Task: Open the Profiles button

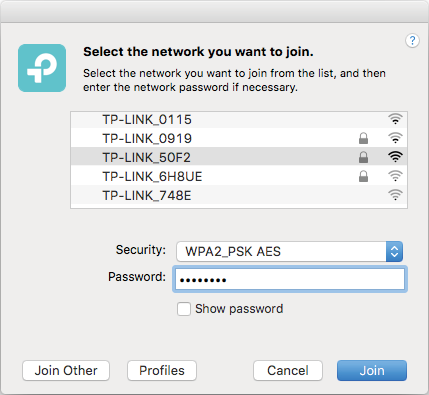Action: click(162, 370)
